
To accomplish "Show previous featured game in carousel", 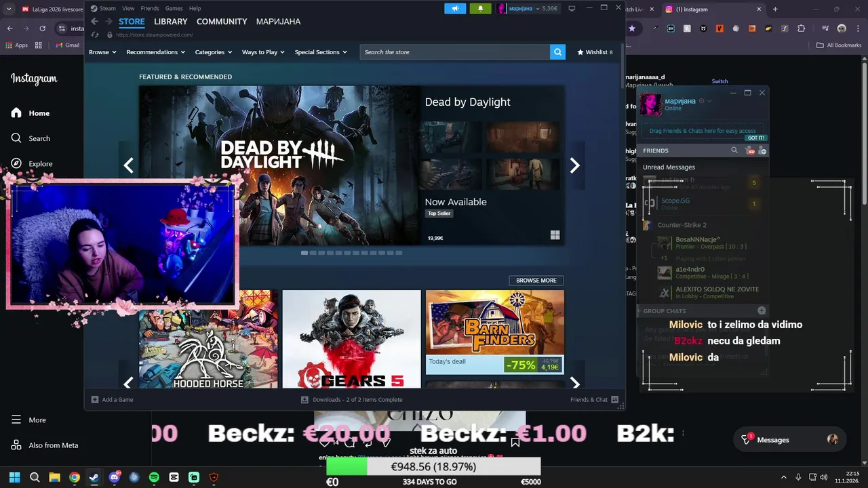I will coord(128,165).
